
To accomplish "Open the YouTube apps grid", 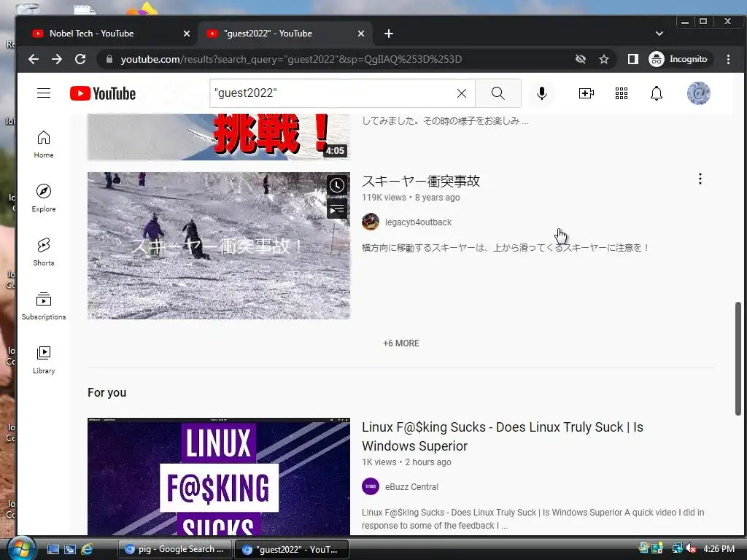I will point(622,93).
